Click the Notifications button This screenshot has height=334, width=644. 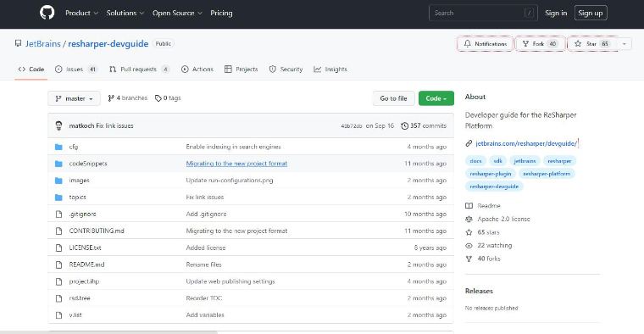click(x=486, y=43)
